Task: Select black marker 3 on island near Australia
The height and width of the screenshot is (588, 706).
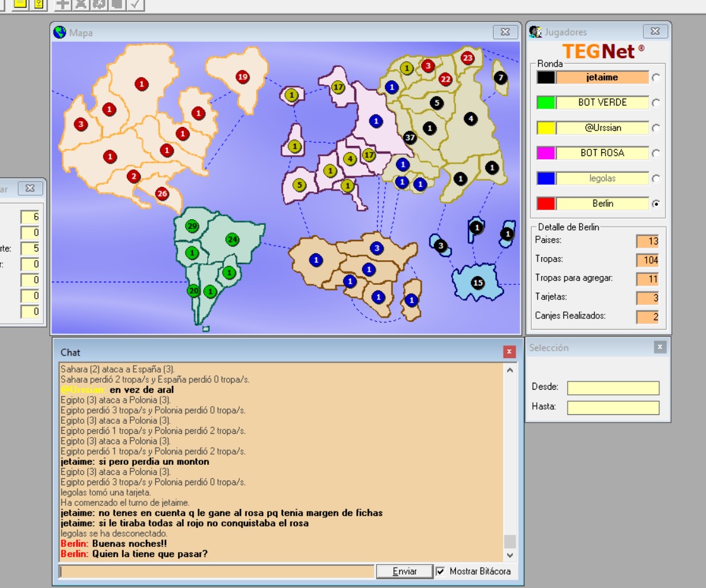Action: click(440, 246)
